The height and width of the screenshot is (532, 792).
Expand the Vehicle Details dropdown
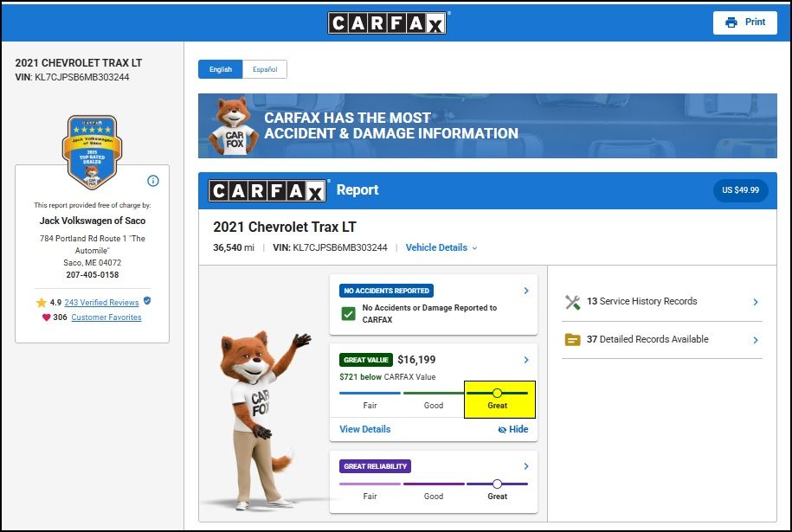(x=441, y=247)
